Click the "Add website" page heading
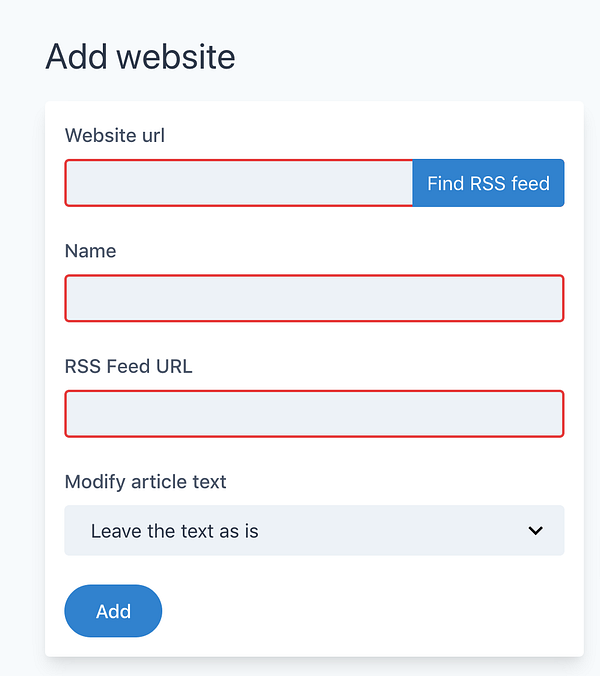Screen dimensions: 600x676 (x=140, y=57)
